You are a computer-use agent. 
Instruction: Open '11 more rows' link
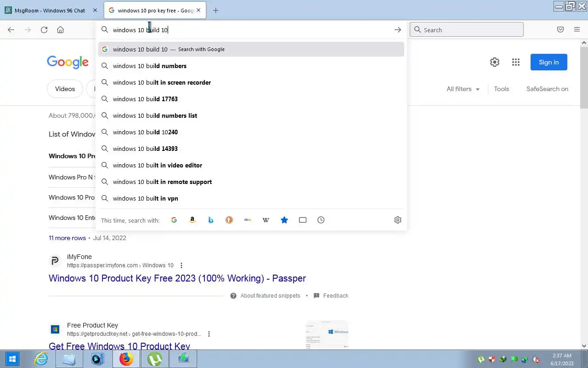(67, 238)
